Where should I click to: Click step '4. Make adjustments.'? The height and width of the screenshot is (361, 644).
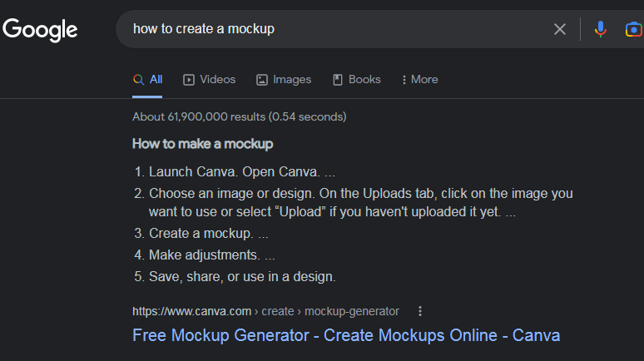pos(204,255)
